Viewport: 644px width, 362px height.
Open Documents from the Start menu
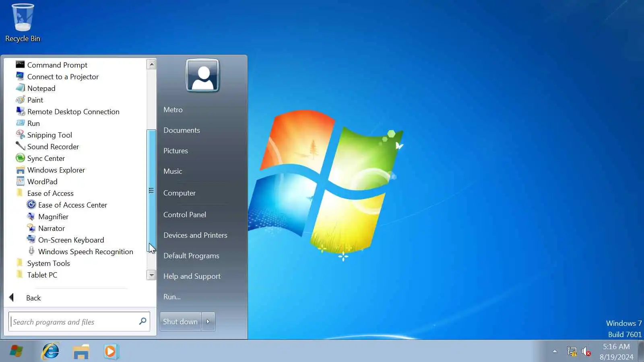[x=182, y=130]
